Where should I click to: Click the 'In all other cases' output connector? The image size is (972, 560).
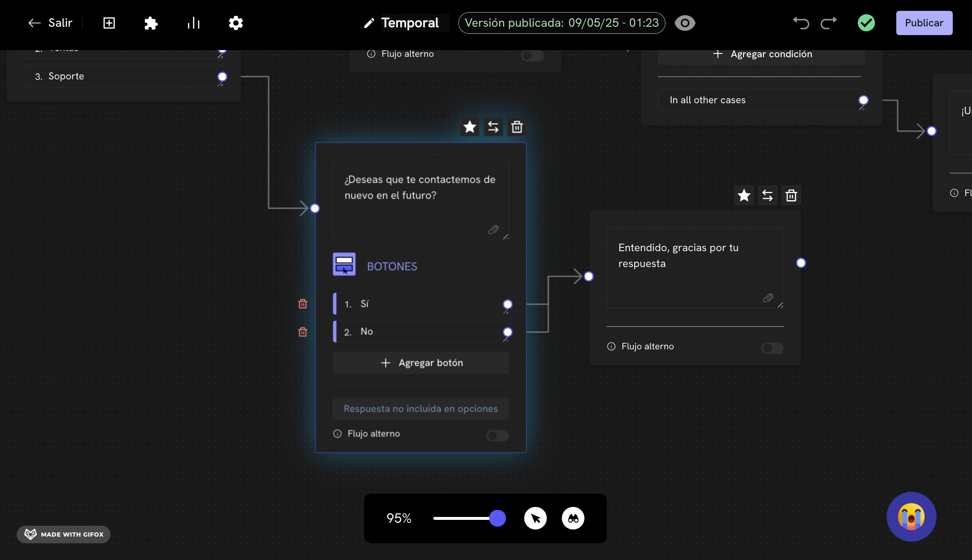863,100
